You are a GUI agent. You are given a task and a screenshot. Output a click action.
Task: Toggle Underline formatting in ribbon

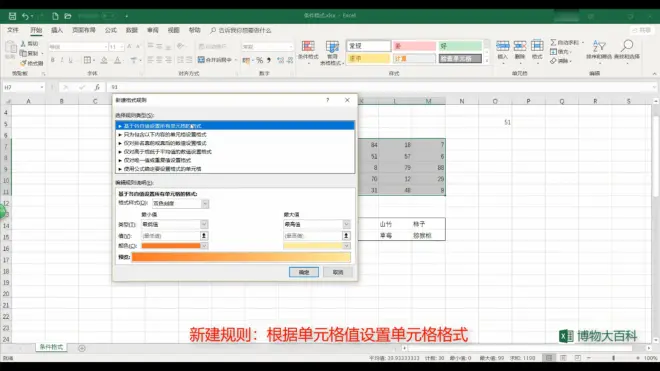click(70, 60)
